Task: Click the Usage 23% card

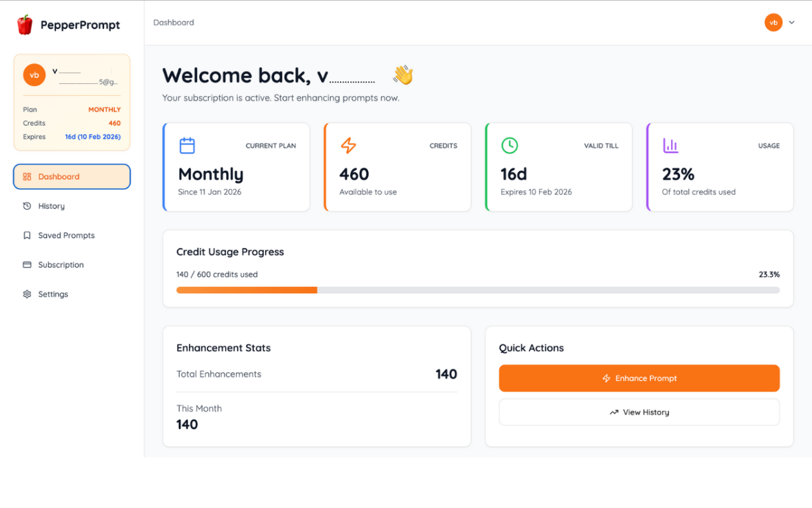Action: tap(720, 167)
